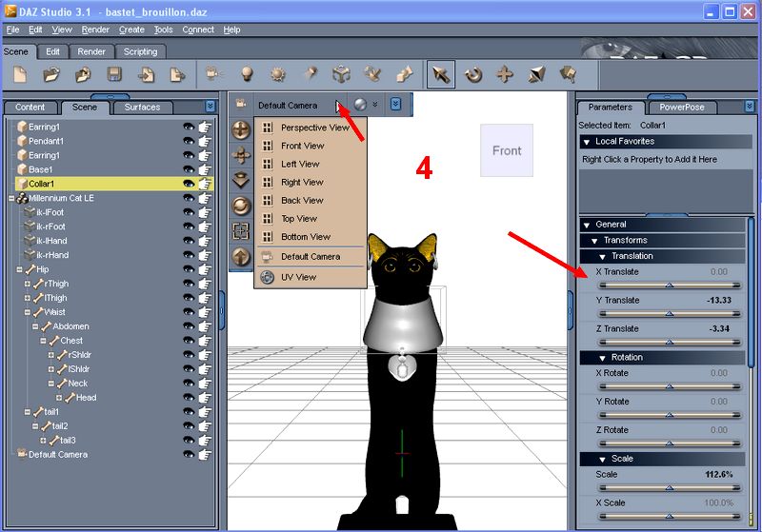Collapse the Translation parameters group
Image resolution: width=762 pixels, height=532 pixels.
[603, 256]
